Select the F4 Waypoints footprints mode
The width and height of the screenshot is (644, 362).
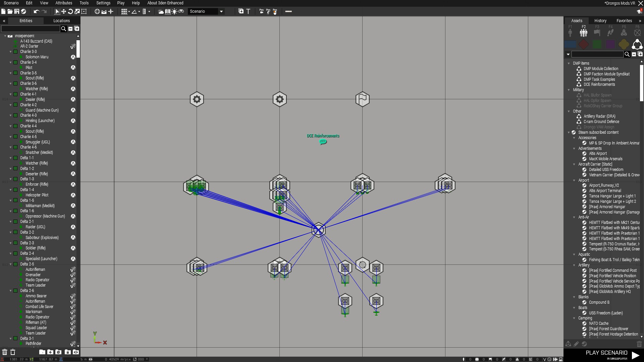610,31
